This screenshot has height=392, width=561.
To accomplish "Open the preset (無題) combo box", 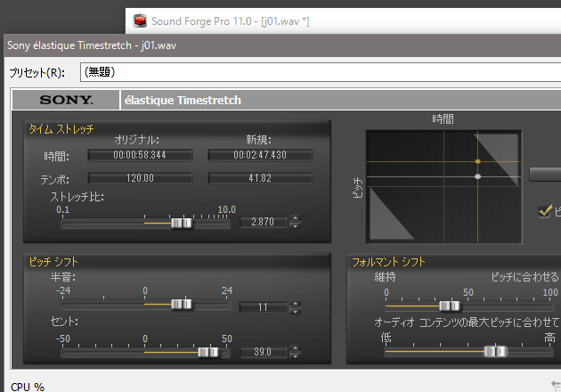I will point(321,72).
